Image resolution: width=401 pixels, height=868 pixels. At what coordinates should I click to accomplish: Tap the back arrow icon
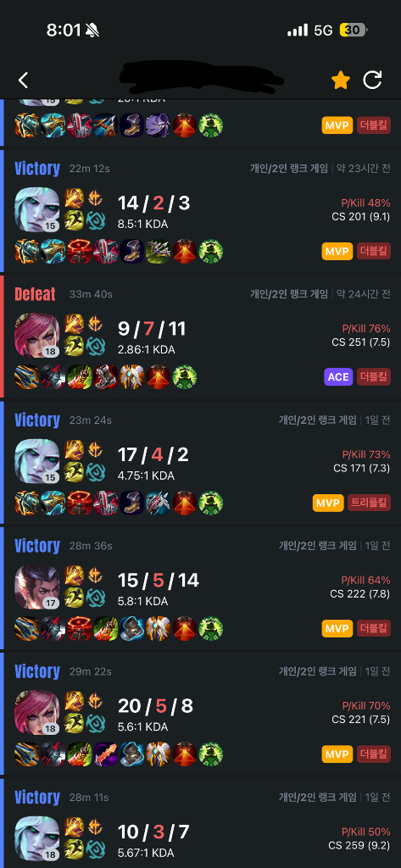[x=23, y=81]
